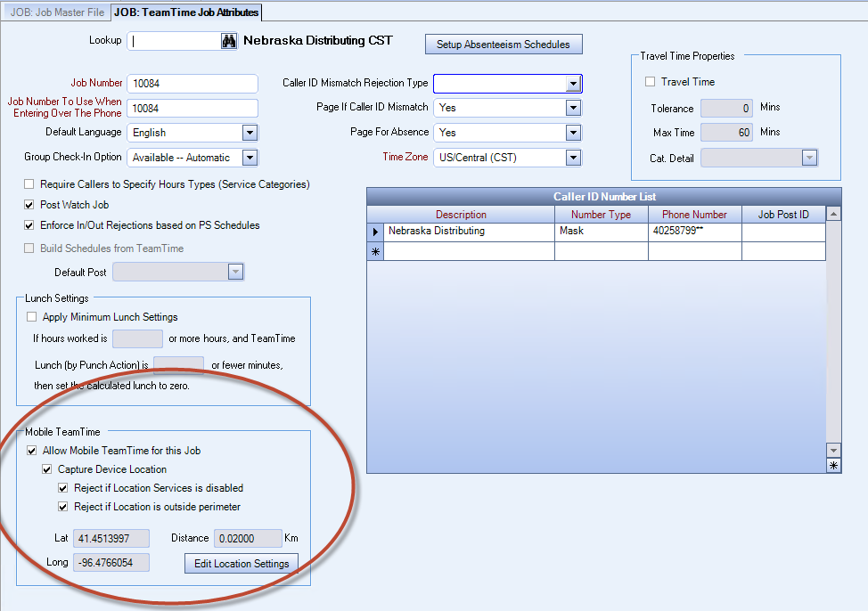Screen dimensions: 868x611
Task: Select the Nebraska Distributing row indicator arrow
Action: (x=375, y=231)
